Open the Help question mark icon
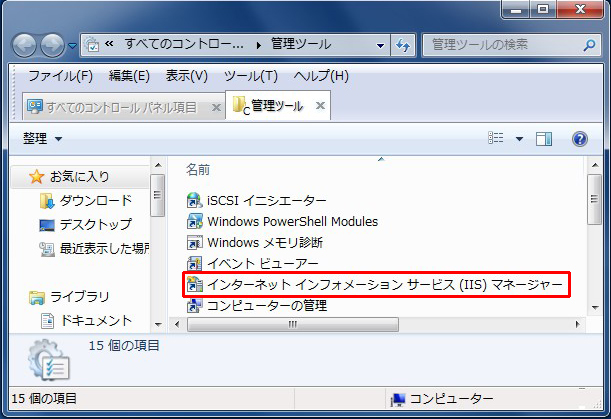 coord(579,138)
